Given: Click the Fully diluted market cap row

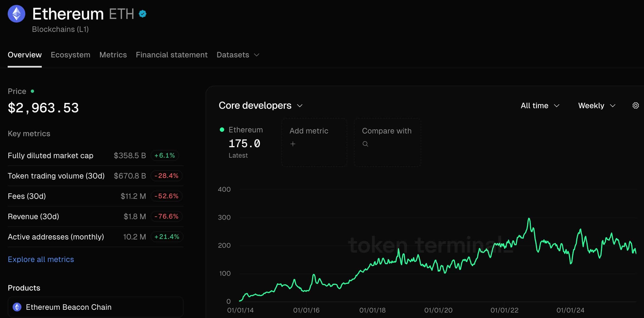Looking at the screenshot, I should 95,155.
